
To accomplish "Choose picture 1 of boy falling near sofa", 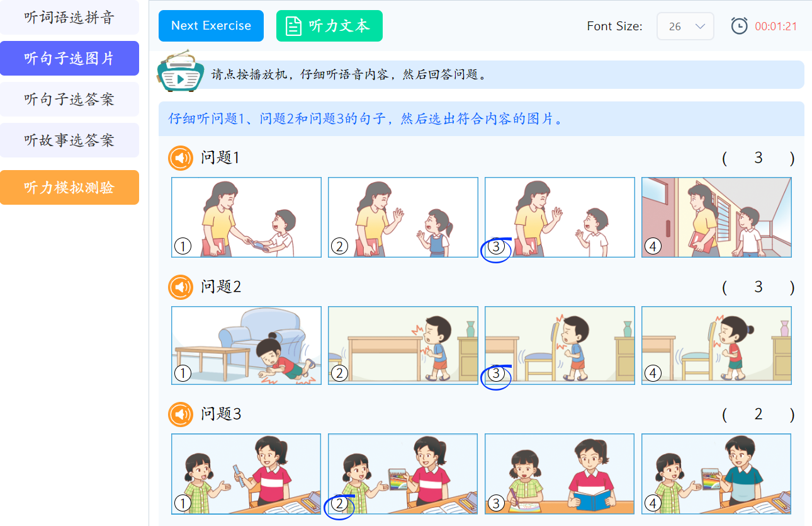I will click(247, 345).
